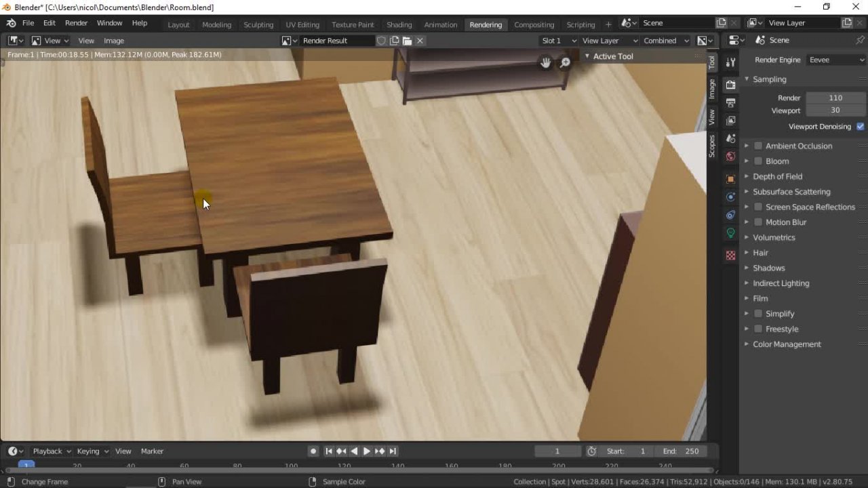Open the World properties tab icon
The height and width of the screenshot is (488, 868).
[x=730, y=156]
